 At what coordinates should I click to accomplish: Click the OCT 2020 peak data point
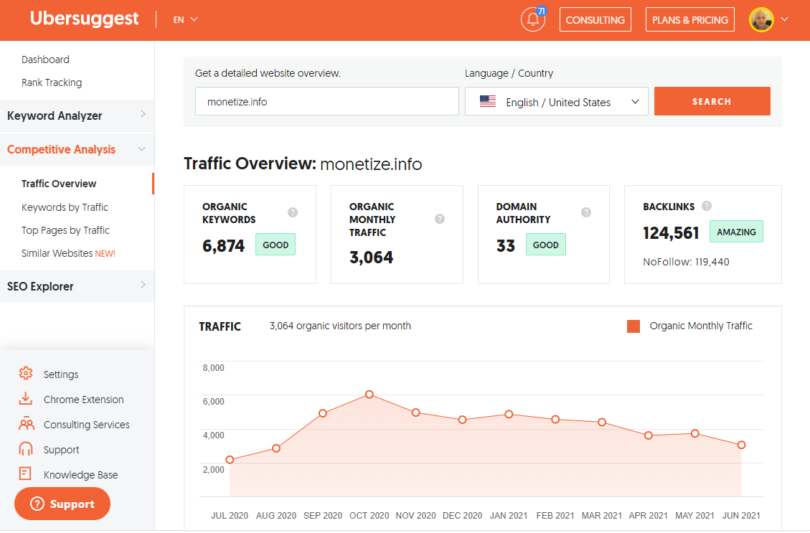(x=369, y=394)
